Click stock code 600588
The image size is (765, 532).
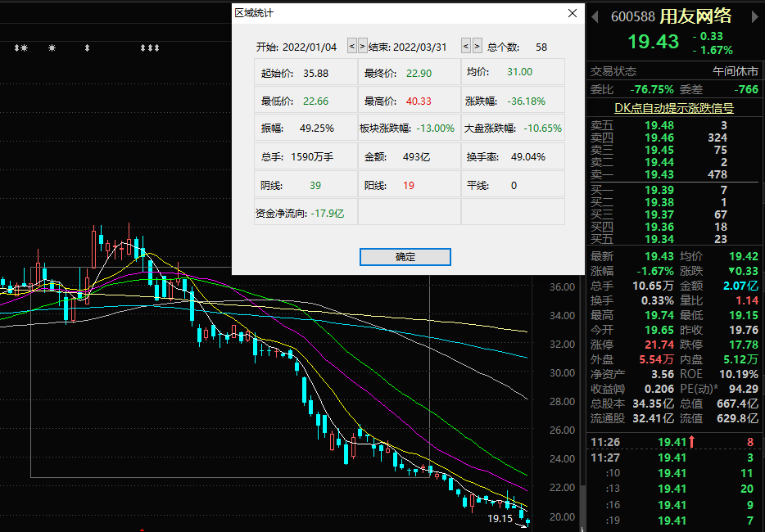[x=633, y=16]
